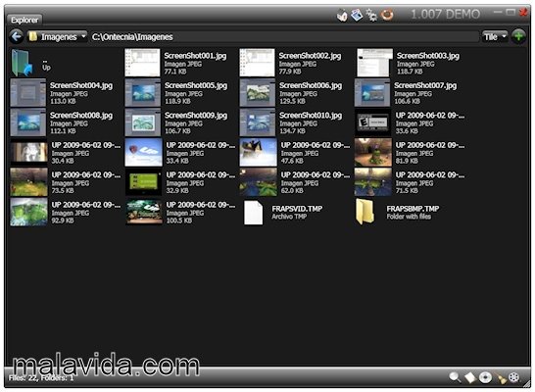The width and height of the screenshot is (535, 392).
Task: Select the 73.5 KB UP image thumbnail
Action: tap(28, 182)
